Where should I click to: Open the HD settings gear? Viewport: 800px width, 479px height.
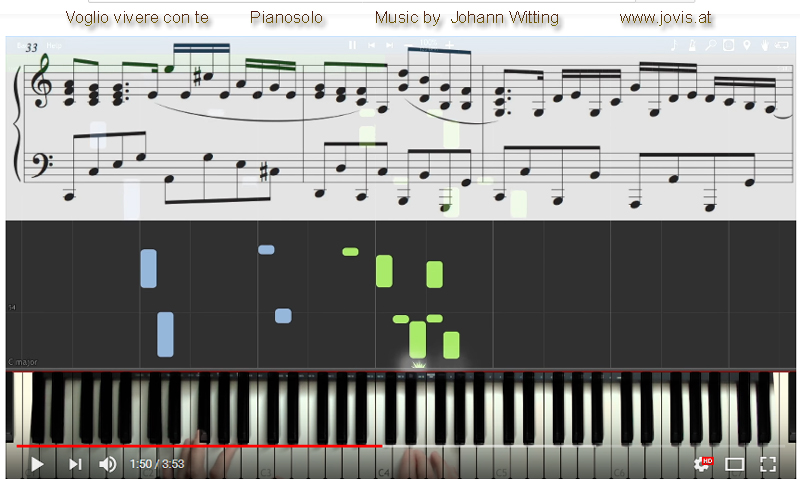pyautogui.click(x=703, y=464)
